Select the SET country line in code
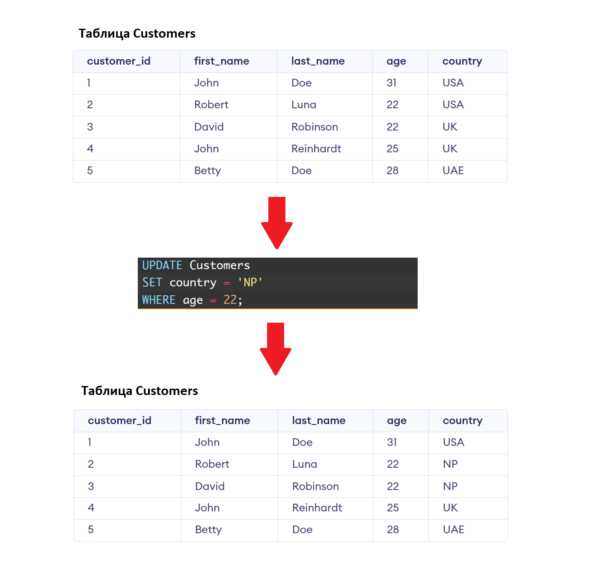Viewport: 600px width, 585px height. tap(195, 283)
